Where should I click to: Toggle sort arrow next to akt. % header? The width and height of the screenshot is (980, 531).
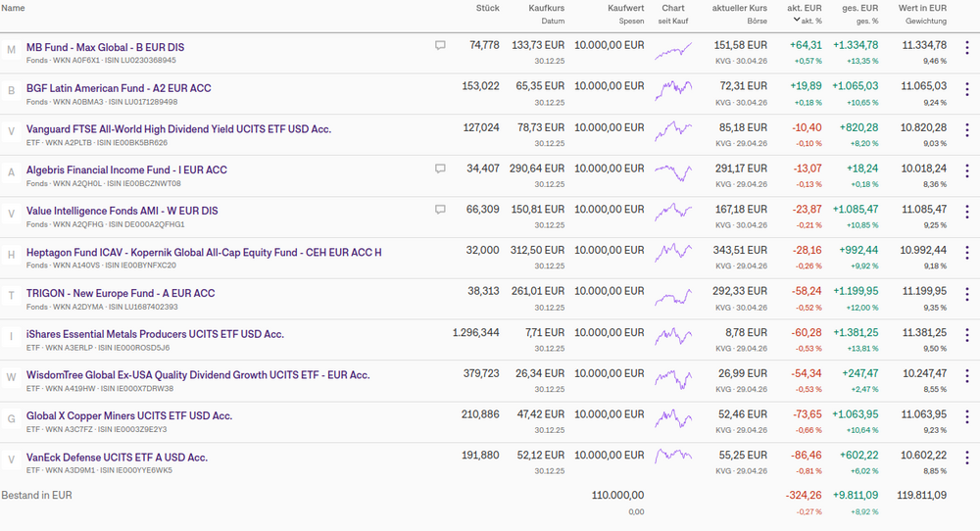pyautogui.click(x=796, y=20)
